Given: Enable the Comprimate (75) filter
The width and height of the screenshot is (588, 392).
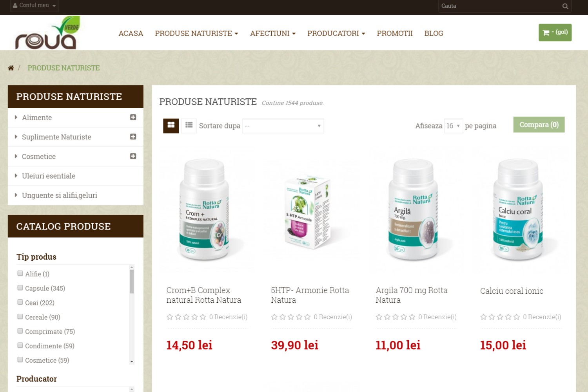Looking at the screenshot, I should (x=20, y=331).
